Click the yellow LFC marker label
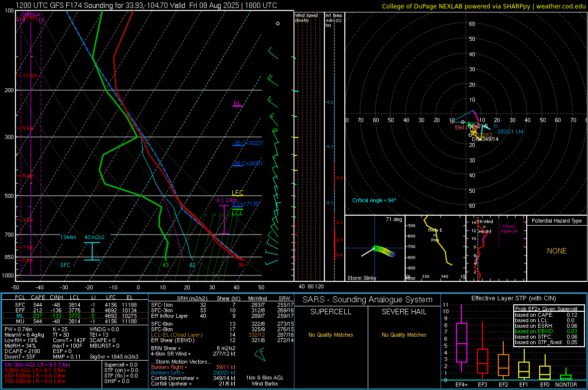The width and height of the screenshot is (588, 390). click(237, 193)
